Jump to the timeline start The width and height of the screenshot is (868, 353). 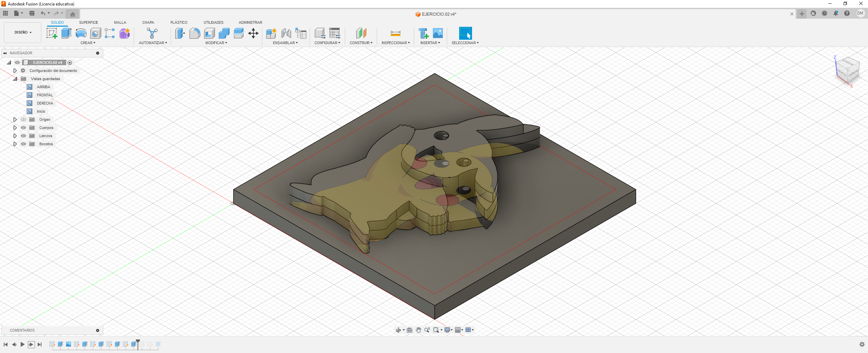pyautogui.click(x=5, y=344)
